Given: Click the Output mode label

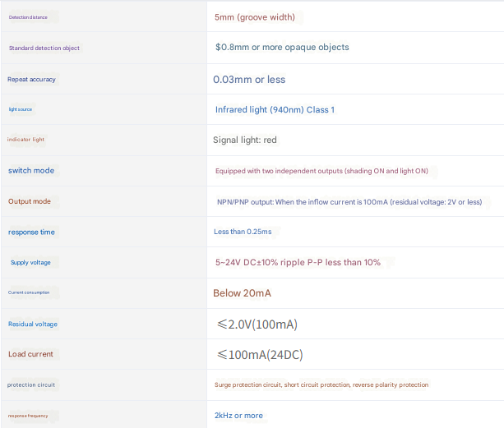Looking at the screenshot, I should point(30,201).
